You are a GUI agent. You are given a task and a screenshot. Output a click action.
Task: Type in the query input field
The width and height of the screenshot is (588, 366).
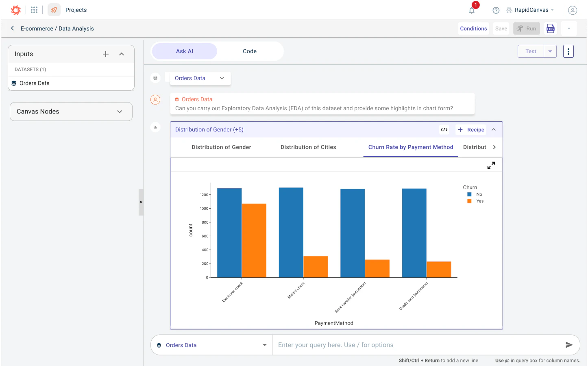pos(407,344)
